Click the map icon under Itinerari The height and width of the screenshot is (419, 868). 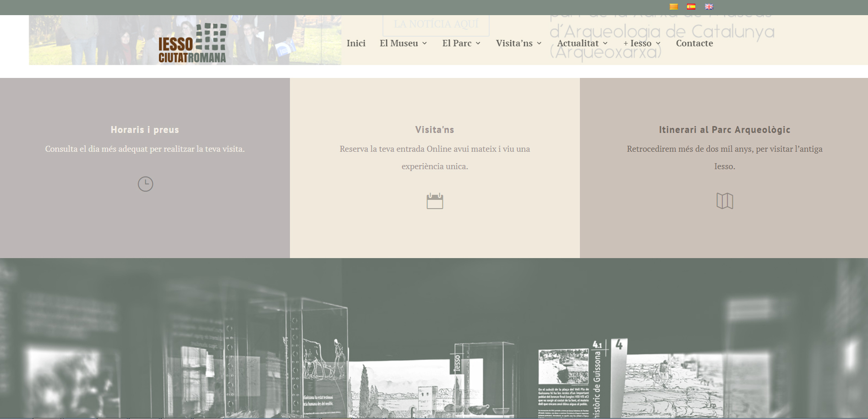pyautogui.click(x=725, y=201)
